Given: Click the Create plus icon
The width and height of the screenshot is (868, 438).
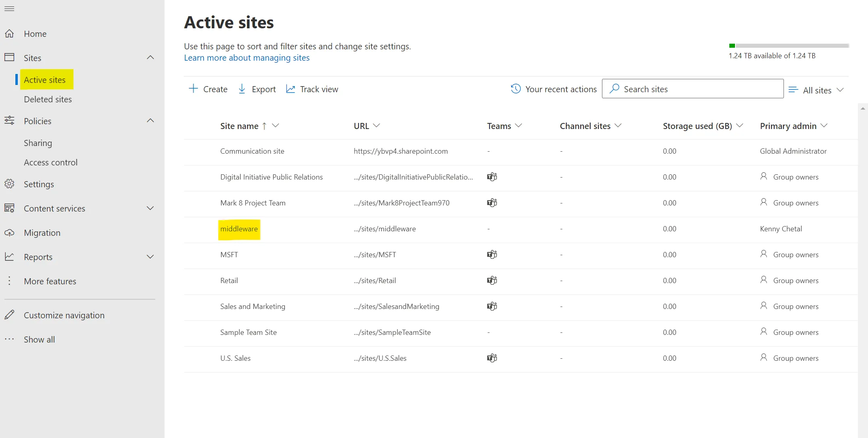Looking at the screenshot, I should [x=193, y=89].
